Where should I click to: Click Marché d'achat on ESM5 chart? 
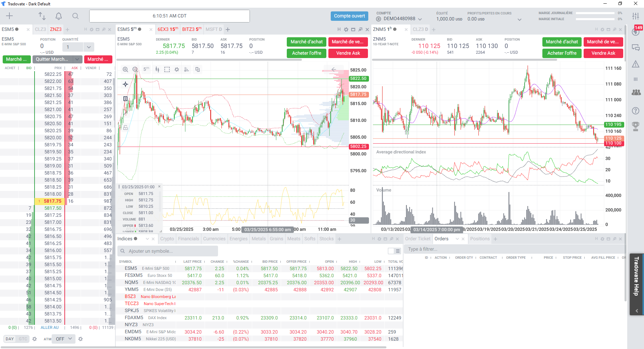tap(307, 42)
